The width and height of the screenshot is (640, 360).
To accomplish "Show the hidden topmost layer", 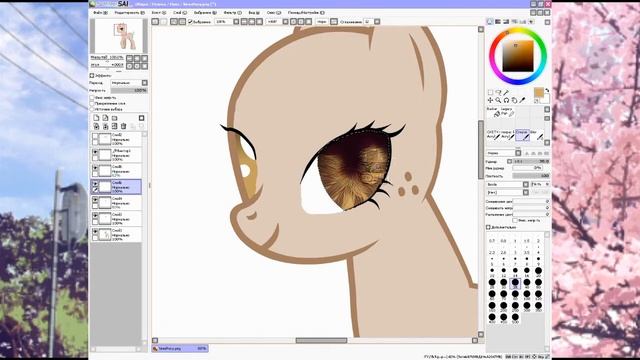I will tap(95, 136).
